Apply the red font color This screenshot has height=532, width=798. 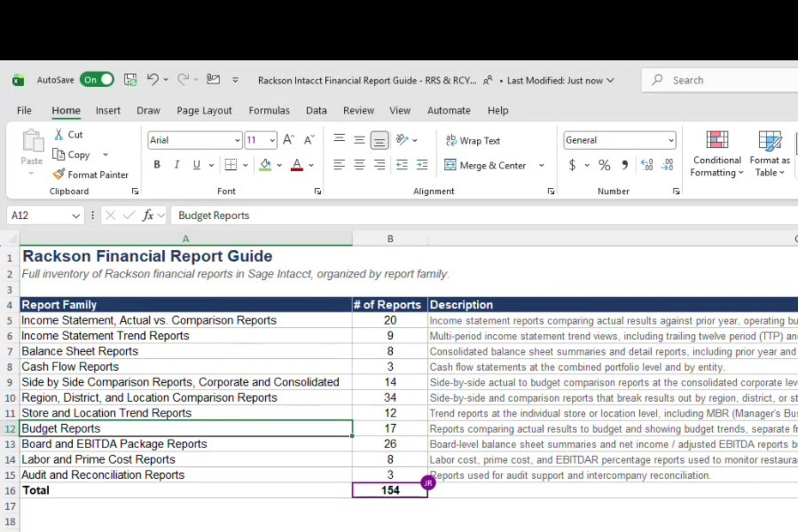pyautogui.click(x=297, y=165)
